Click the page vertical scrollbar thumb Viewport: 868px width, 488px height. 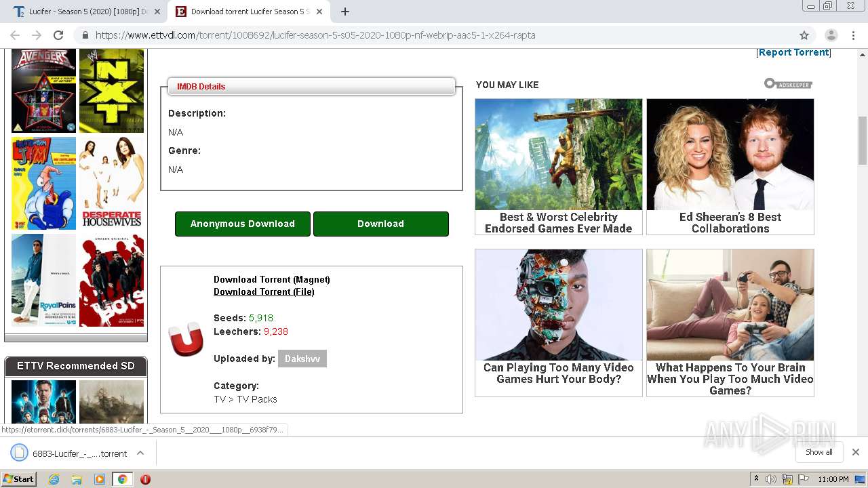[x=863, y=140]
